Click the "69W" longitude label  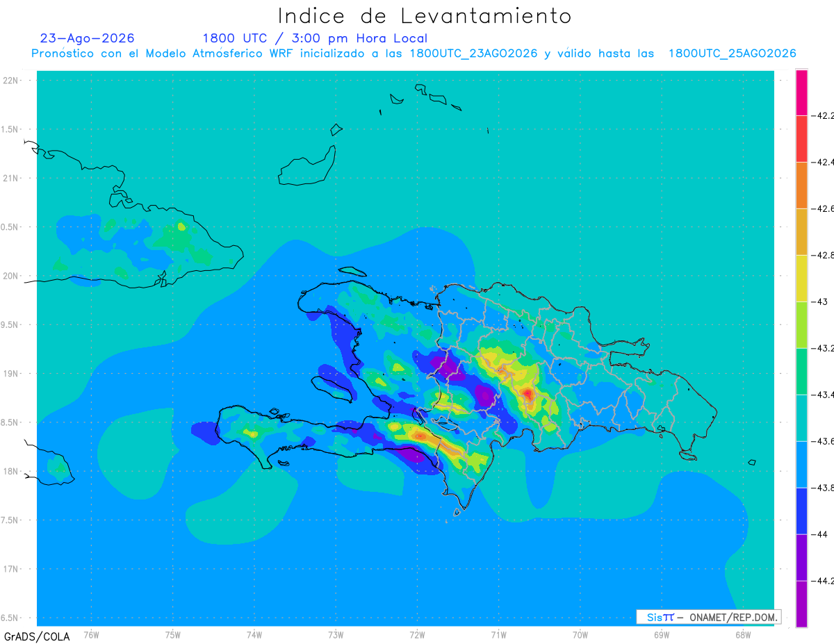pyautogui.click(x=661, y=634)
